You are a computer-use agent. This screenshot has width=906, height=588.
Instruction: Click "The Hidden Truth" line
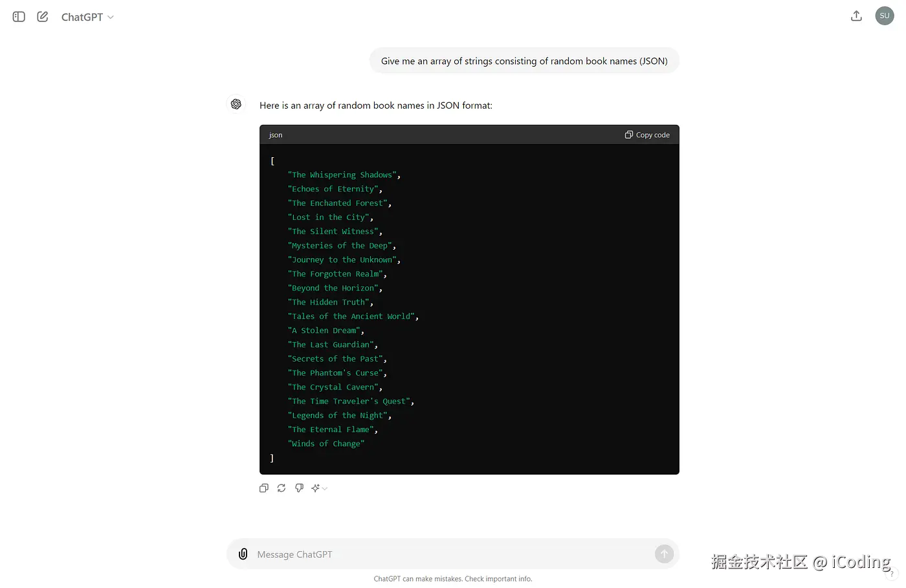point(331,303)
